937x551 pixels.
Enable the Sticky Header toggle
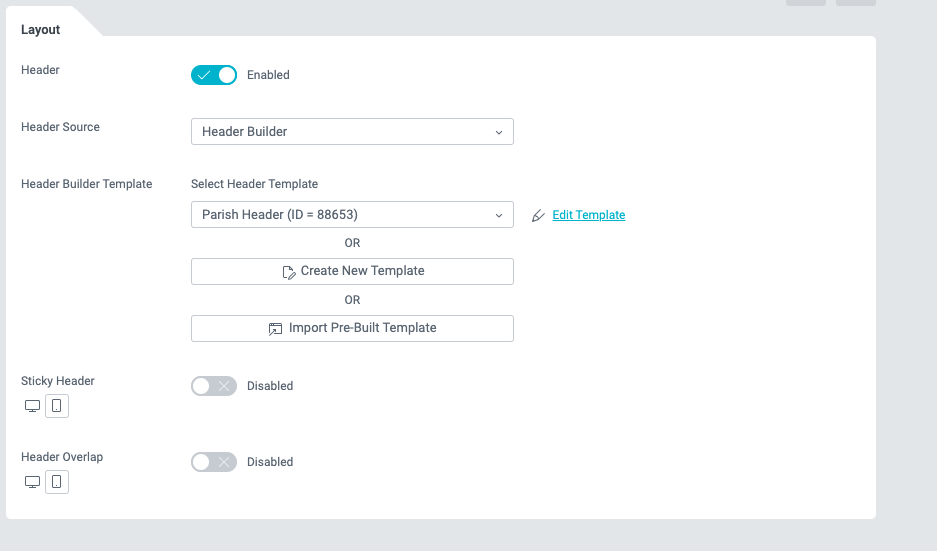214,386
